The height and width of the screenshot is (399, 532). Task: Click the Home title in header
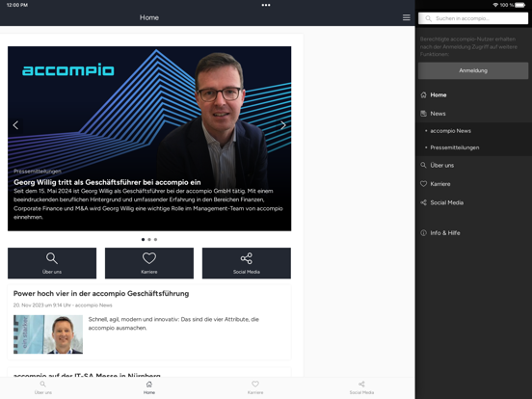pyautogui.click(x=149, y=17)
